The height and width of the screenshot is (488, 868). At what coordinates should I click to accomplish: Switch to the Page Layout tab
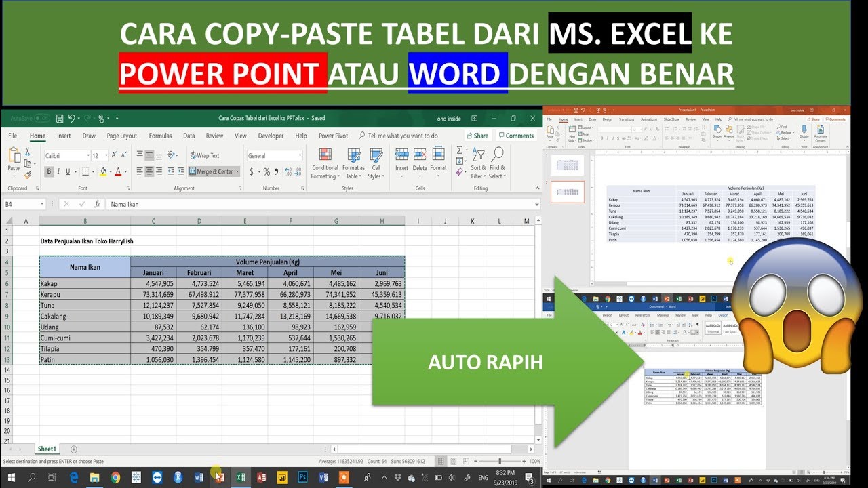122,136
